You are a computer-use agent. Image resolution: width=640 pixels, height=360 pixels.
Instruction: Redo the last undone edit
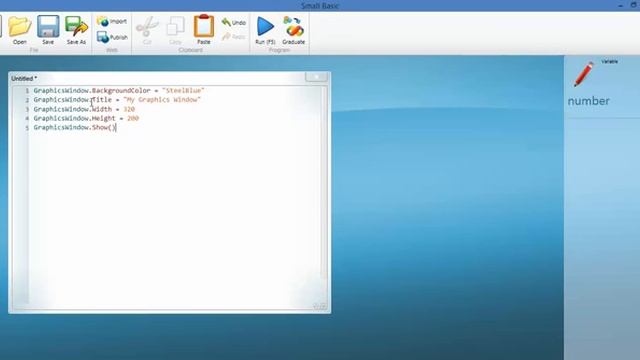click(233, 37)
